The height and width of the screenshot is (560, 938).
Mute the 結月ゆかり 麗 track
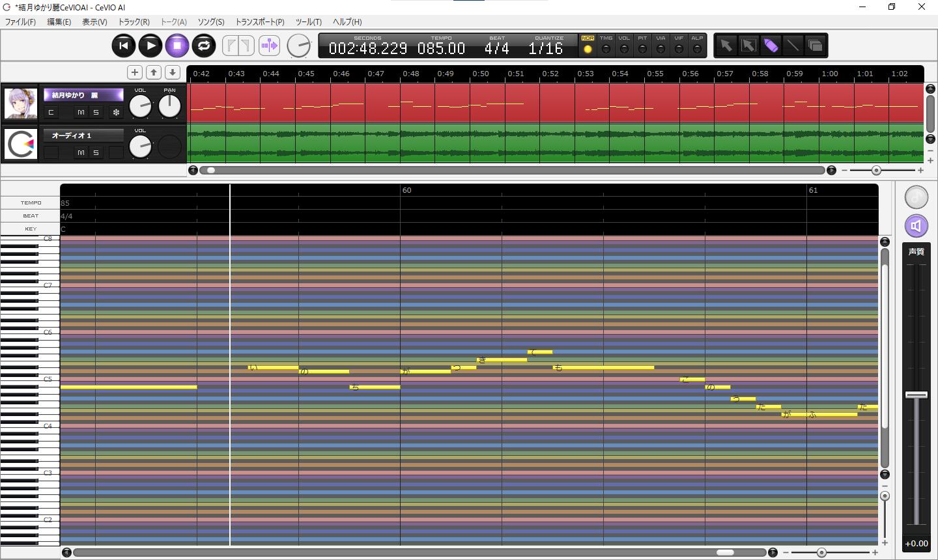tap(81, 113)
